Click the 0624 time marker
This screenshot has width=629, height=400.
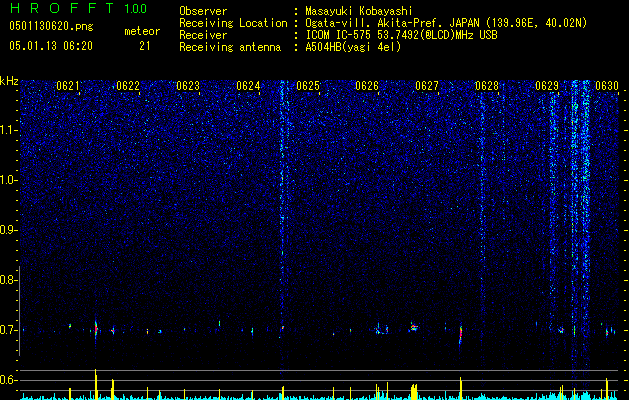coord(248,86)
